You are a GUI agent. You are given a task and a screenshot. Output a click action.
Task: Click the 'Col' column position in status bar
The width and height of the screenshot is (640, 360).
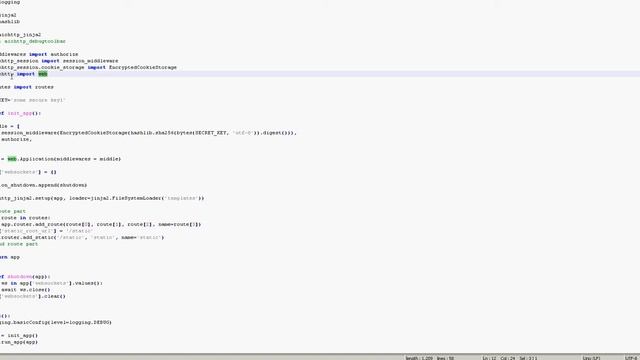click(508, 358)
